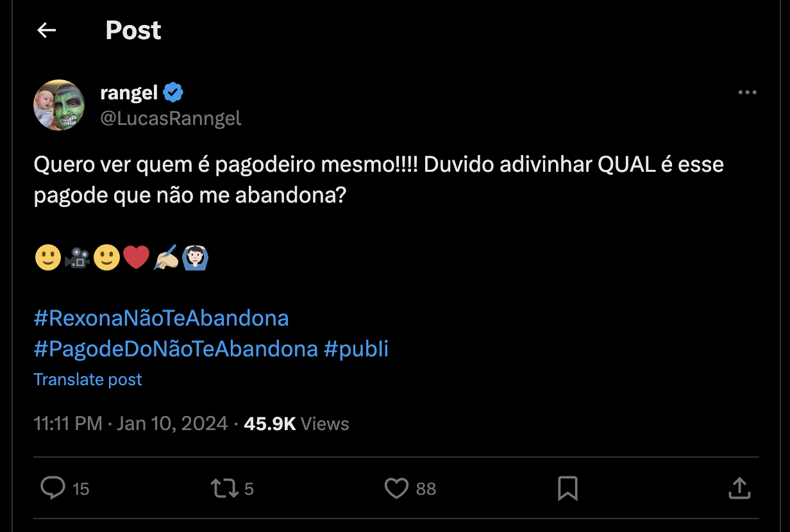The height and width of the screenshot is (532, 790).
Task: Bookmark this post
Action: click(567, 488)
